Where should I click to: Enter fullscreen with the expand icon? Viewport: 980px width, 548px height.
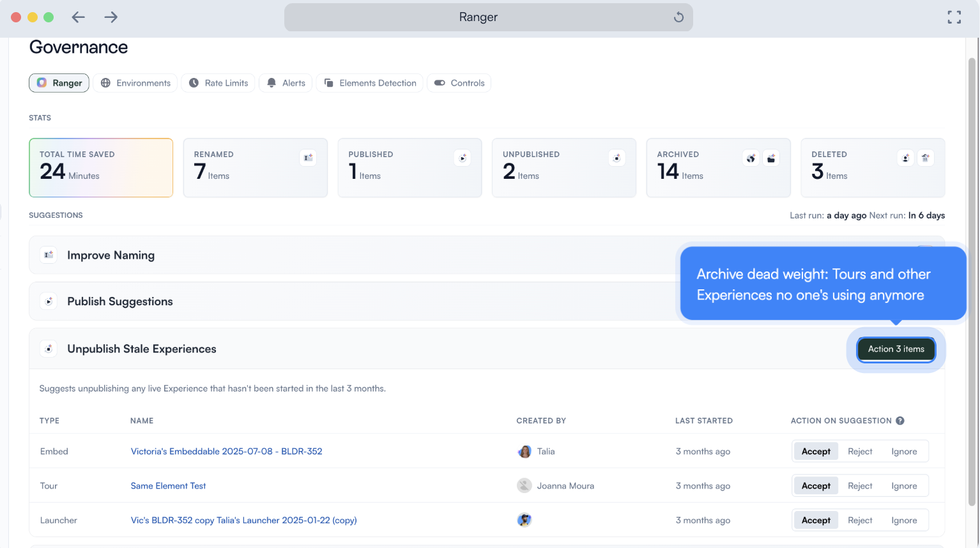tap(954, 17)
